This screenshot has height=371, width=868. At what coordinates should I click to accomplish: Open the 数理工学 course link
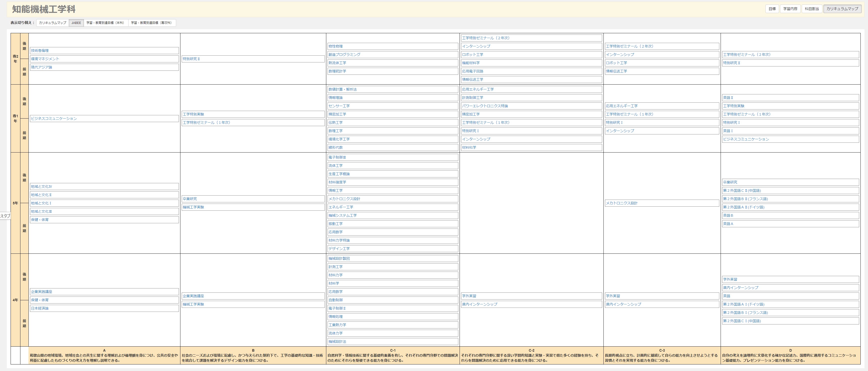(336, 131)
